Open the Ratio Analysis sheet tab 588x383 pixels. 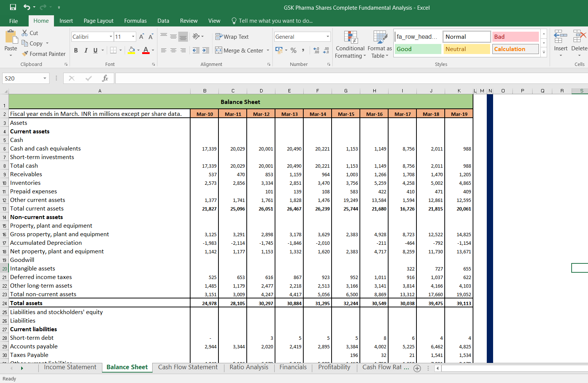click(x=249, y=367)
